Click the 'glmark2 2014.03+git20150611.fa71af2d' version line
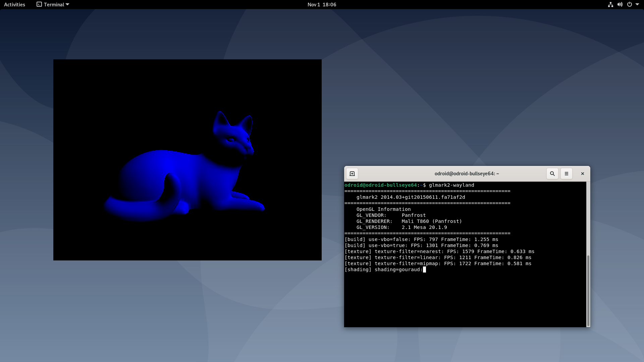Image resolution: width=644 pixels, height=362 pixels. 411,197
